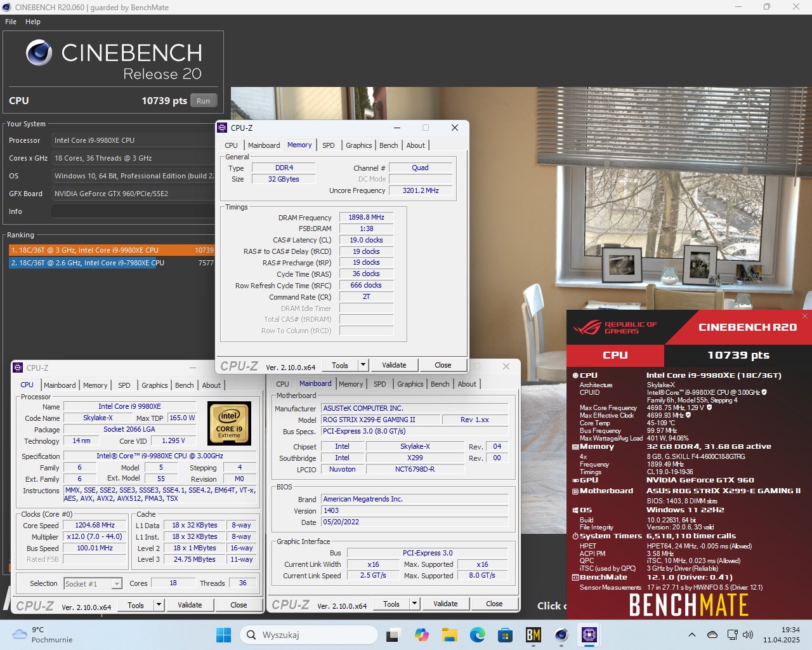This screenshot has height=650, width=812.
Task: Click the 10739 pts score in BenchMate panel
Action: (738, 355)
